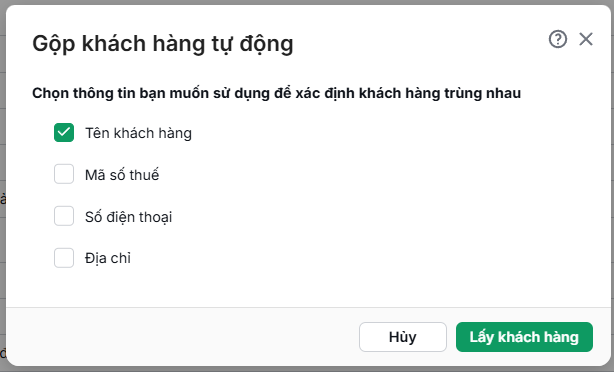Tick the Số điện thoại checkbox
Viewport: 614px width, 372px height.
click(64, 216)
